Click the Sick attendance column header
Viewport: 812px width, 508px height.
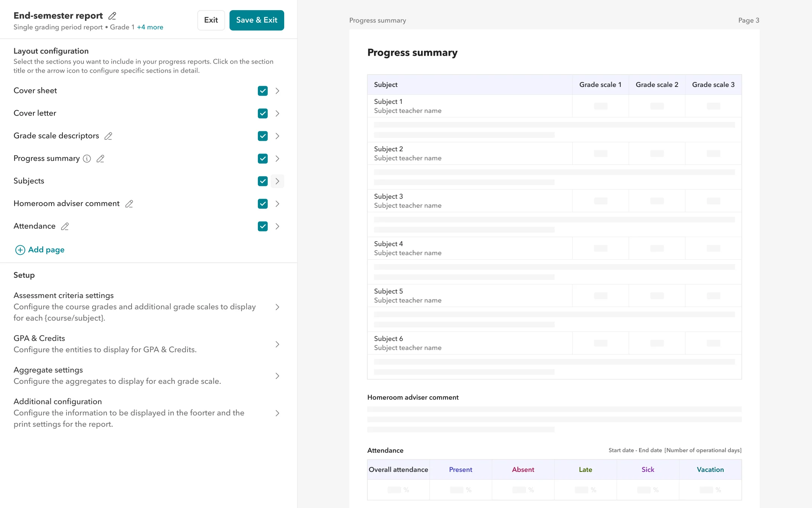648,470
